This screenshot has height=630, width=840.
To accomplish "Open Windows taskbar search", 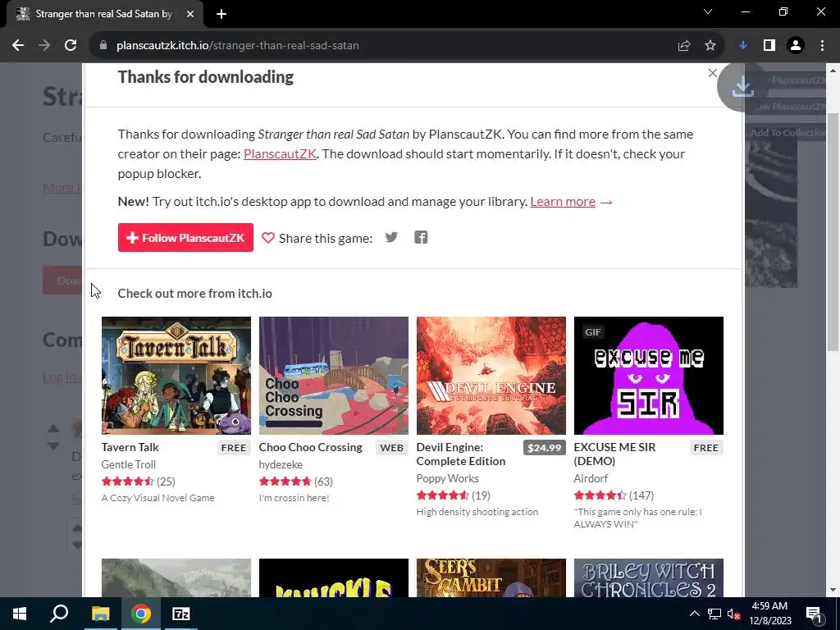I will coord(59,614).
